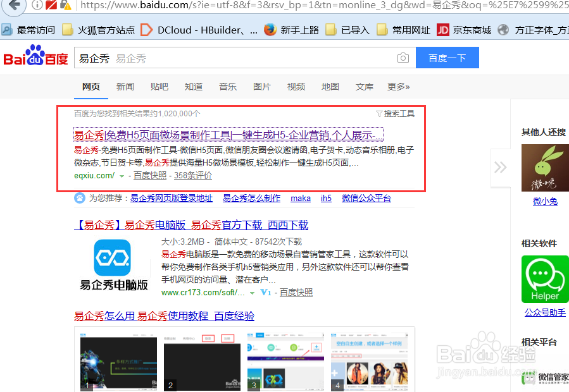Open the maka suggestion link

301,198
